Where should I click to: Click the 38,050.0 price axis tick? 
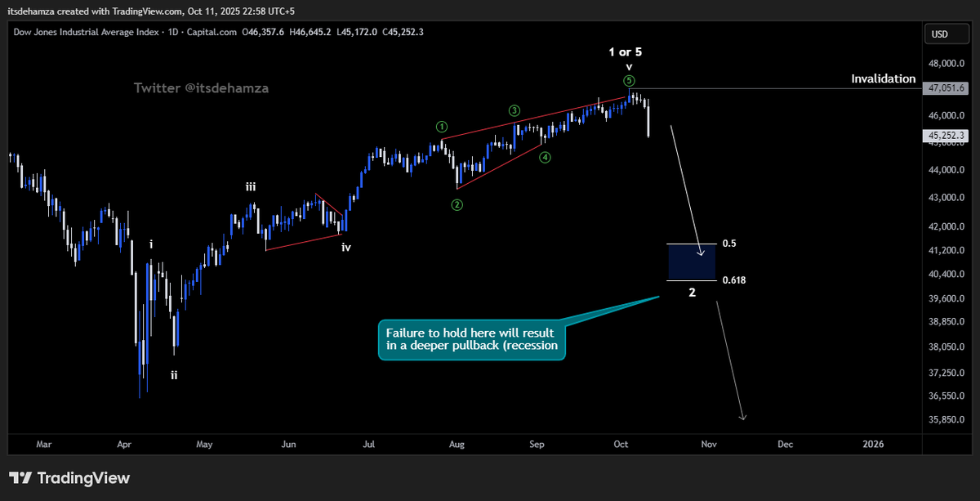click(948, 347)
